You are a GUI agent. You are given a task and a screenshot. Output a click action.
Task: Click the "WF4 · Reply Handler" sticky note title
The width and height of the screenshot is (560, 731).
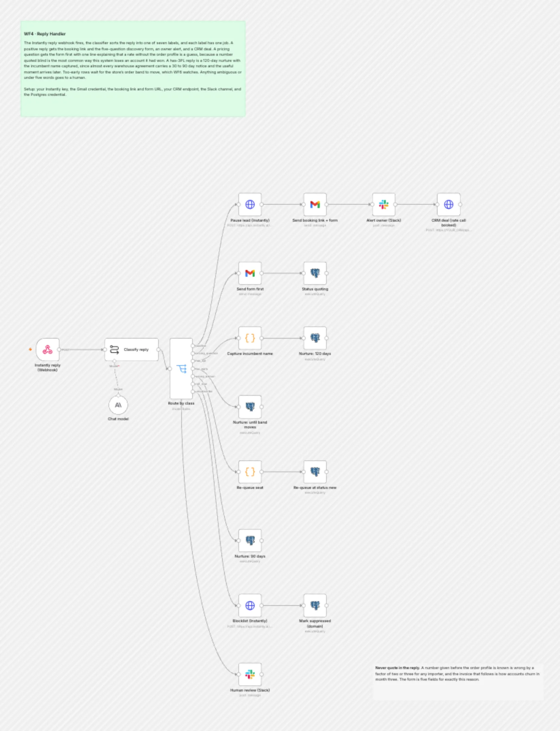pos(45,34)
